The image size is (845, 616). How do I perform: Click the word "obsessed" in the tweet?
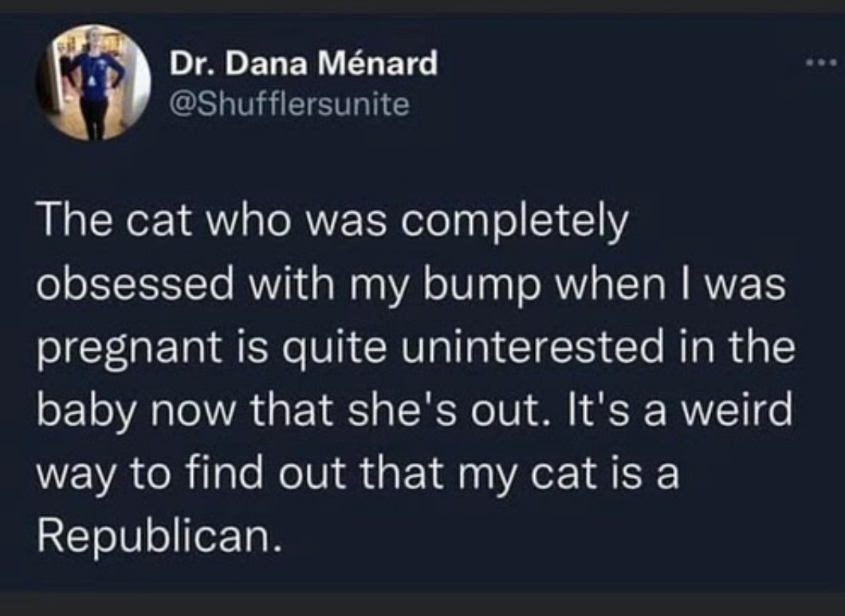point(136,285)
